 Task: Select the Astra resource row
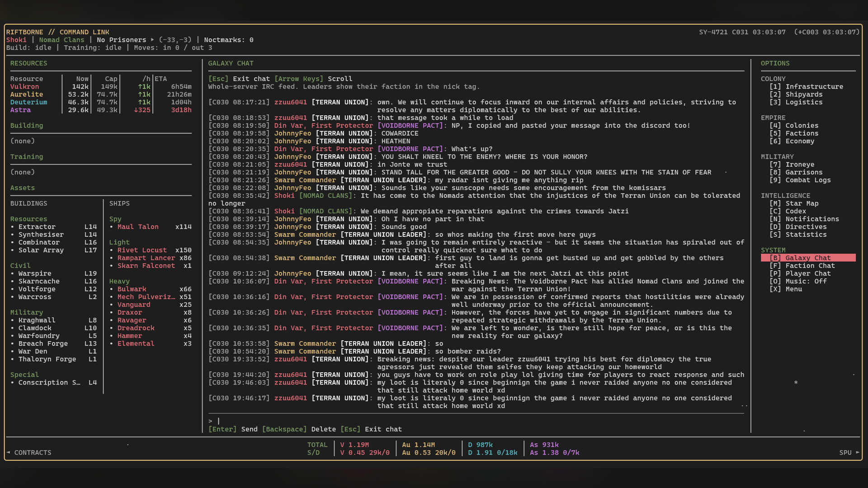tap(101, 110)
